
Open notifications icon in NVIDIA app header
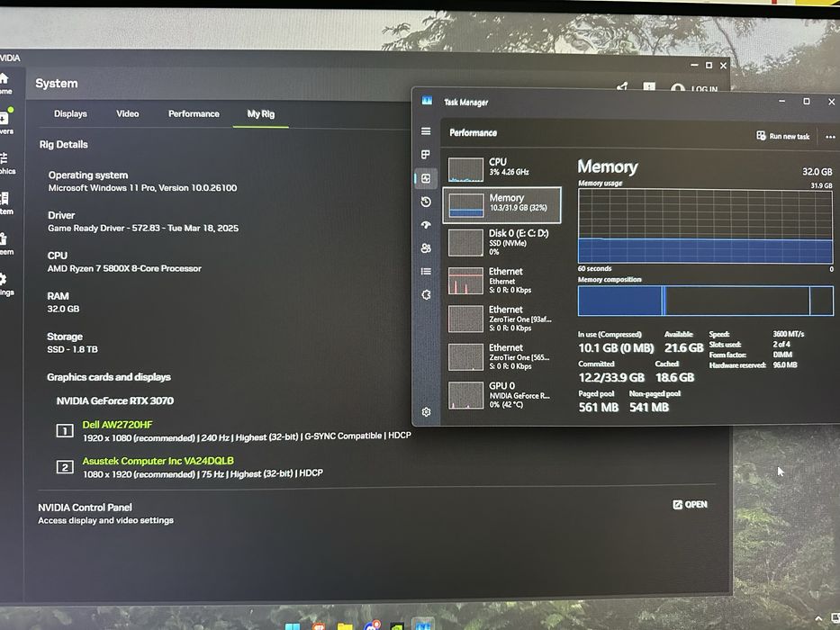tap(649, 86)
